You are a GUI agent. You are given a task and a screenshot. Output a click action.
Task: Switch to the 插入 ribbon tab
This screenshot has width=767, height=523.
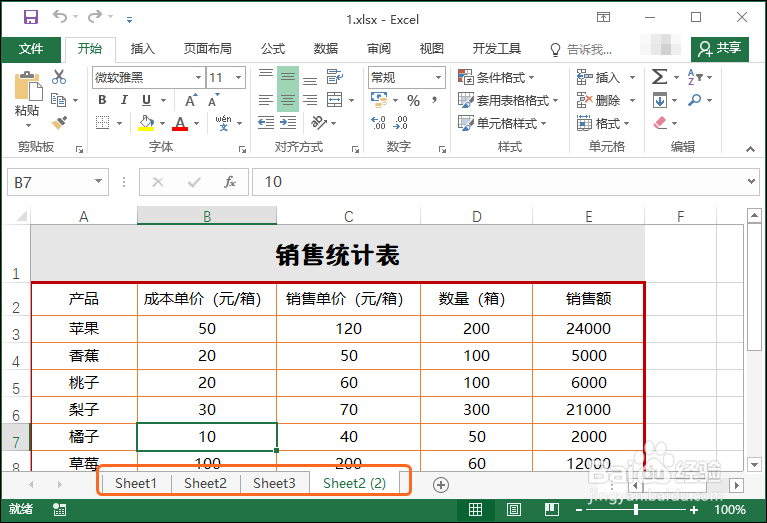(142, 49)
